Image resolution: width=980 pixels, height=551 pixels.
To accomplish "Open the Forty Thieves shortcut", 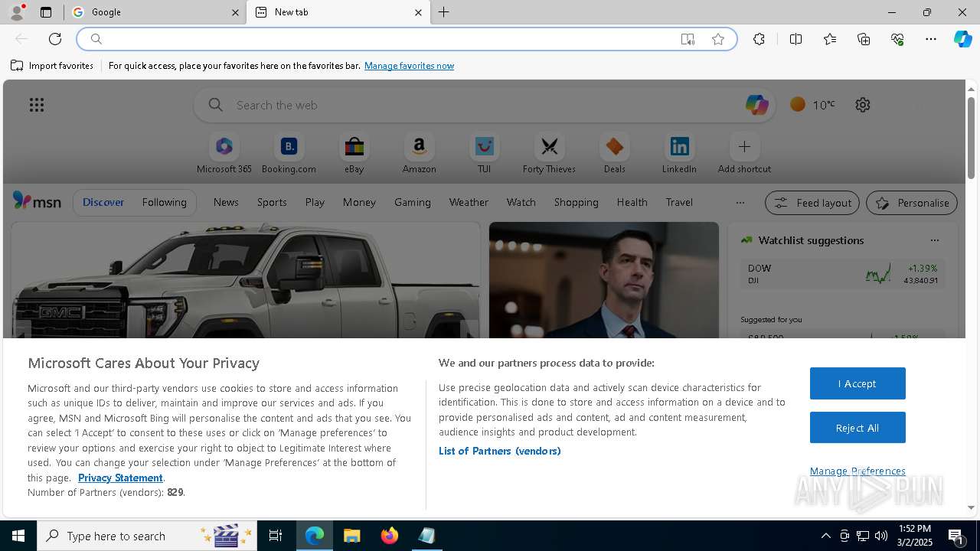I will point(549,154).
